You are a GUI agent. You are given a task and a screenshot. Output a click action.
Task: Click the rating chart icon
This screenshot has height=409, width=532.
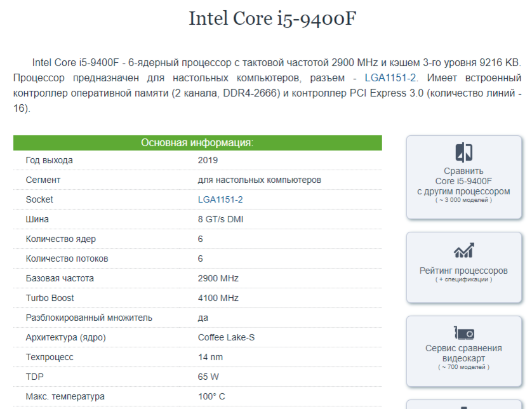click(463, 250)
